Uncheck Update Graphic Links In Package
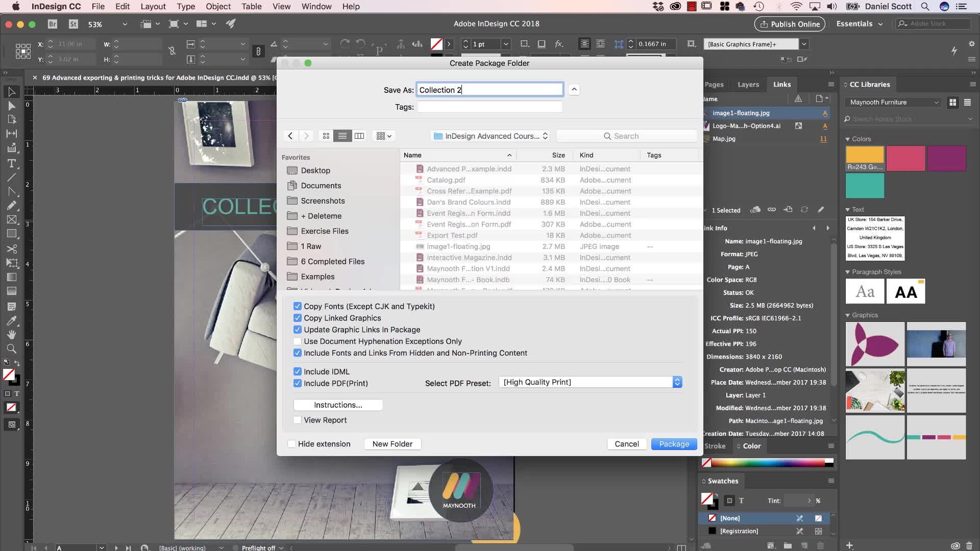Viewport: 980px width, 551px height. pyautogui.click(x=297, y=330)
